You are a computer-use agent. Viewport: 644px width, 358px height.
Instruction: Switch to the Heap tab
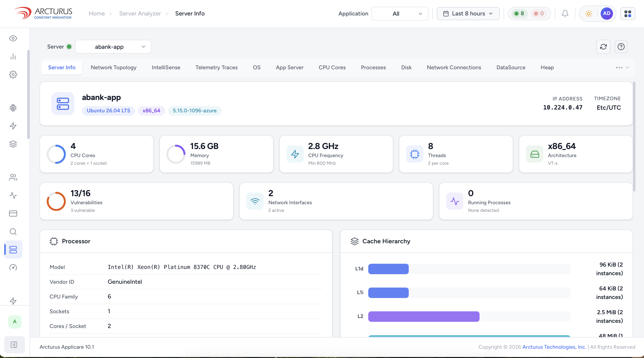coord(547,67)
